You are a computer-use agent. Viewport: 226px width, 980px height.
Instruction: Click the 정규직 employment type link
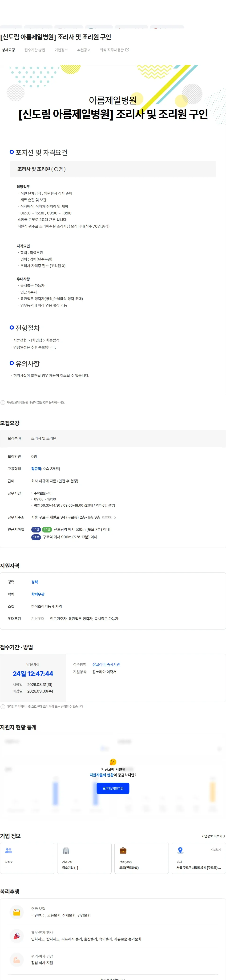(x=36, y=469)
